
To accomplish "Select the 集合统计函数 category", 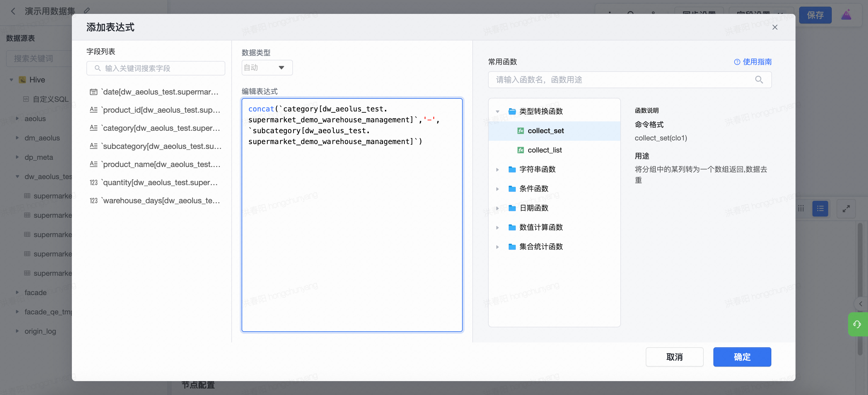I will [x=541, y=247].
